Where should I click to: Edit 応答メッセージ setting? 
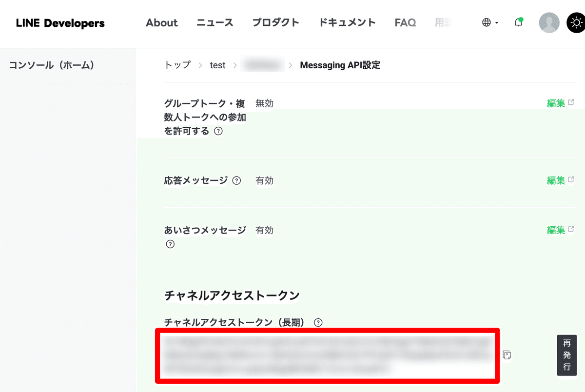pos(560,180)
